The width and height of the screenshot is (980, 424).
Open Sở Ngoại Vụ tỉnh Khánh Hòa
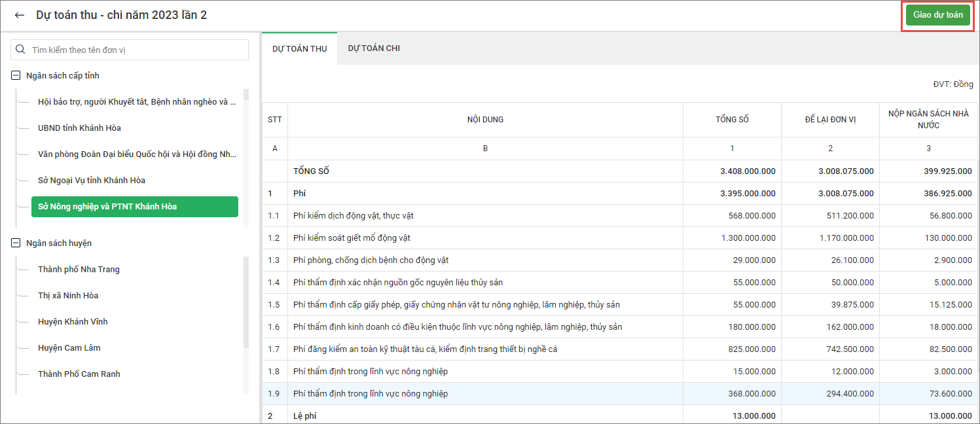click(92, 181)
